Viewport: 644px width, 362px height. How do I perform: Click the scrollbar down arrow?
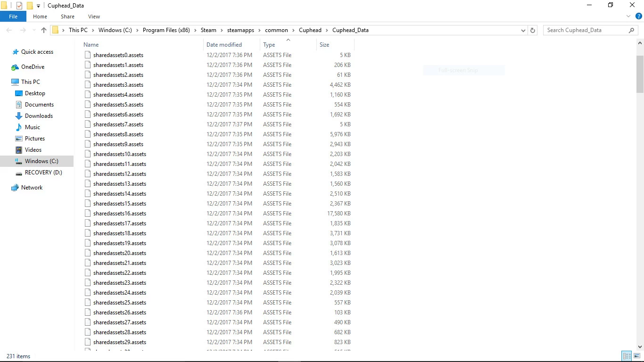point(640,348)
